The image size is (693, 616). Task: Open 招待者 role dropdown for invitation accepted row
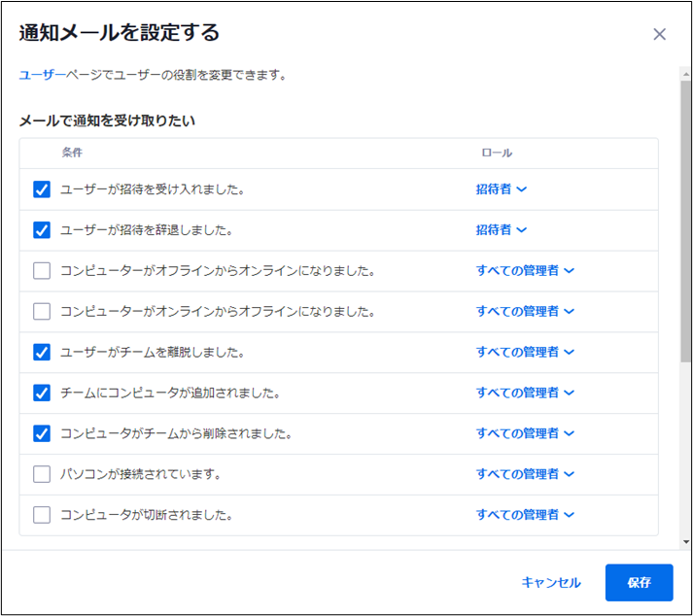tap(502, 189)
